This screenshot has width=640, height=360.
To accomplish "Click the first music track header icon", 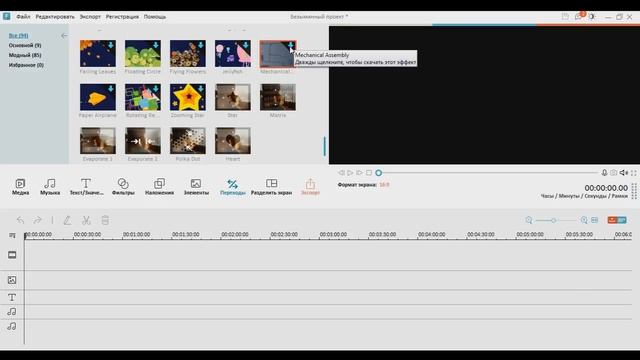I will (x=12, y=312).
